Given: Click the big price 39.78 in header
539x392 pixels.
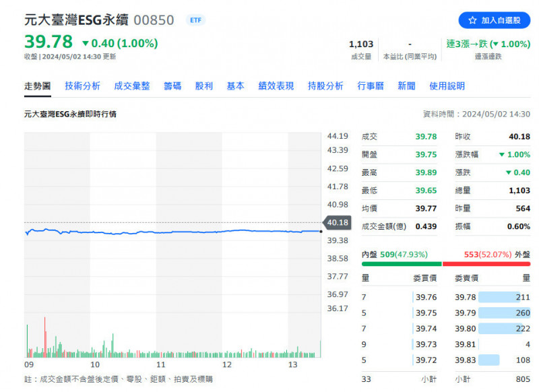Looking at the screenshot, I should pos(49,42).
